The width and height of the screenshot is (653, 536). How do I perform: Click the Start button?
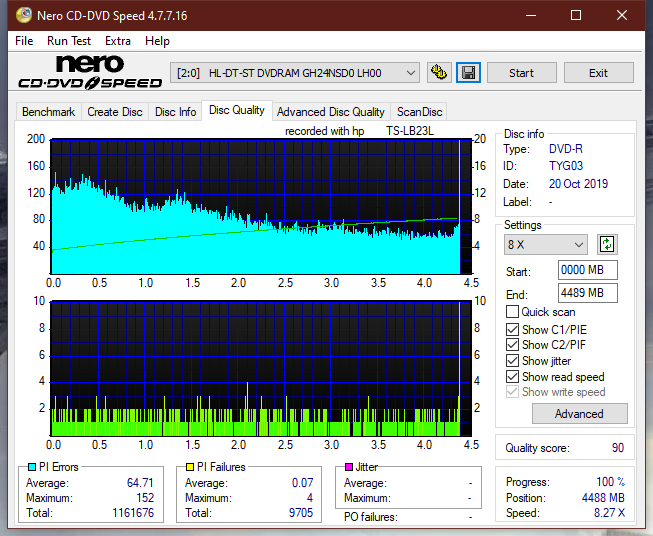[521, 73]
